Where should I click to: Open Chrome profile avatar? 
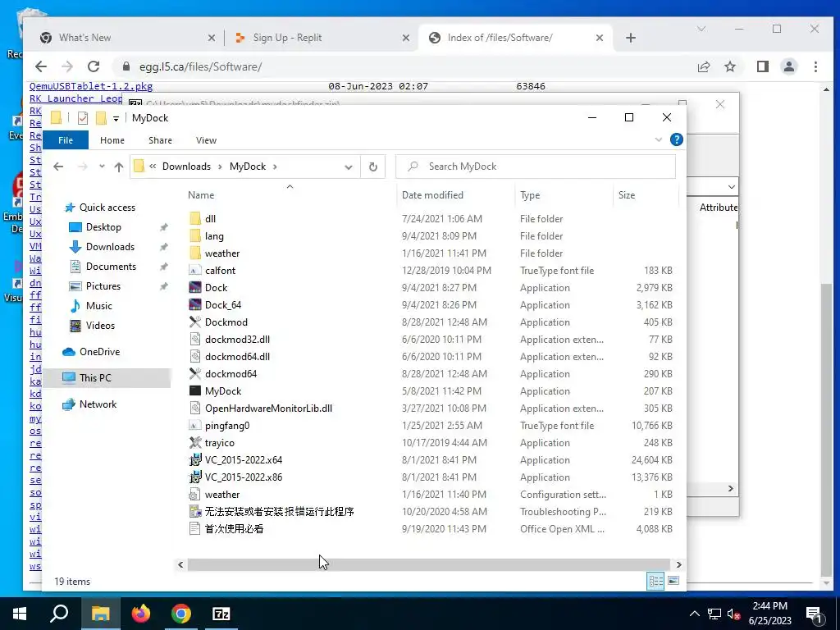click(x=788, y=66)
